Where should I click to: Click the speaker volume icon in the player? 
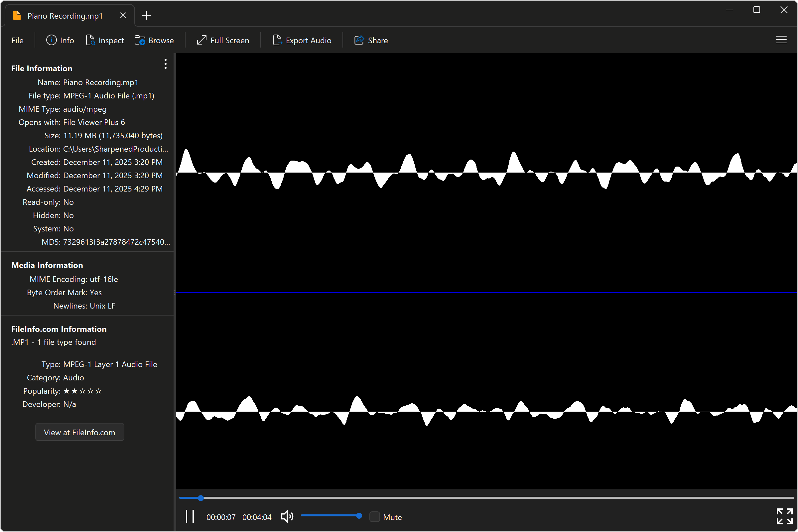(287, 516)
